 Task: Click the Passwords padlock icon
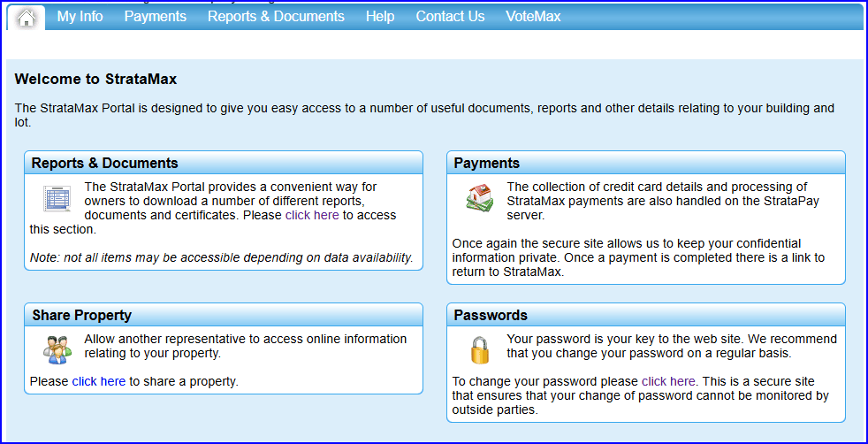pyautogui.click(x=480, y=350)
